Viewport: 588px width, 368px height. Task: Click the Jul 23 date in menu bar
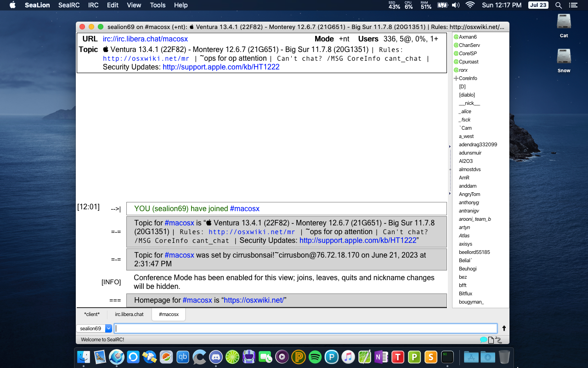point(538,5)
